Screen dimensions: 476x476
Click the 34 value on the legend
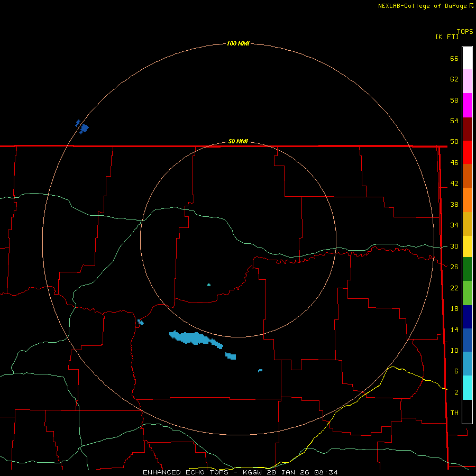pos(454,225)
